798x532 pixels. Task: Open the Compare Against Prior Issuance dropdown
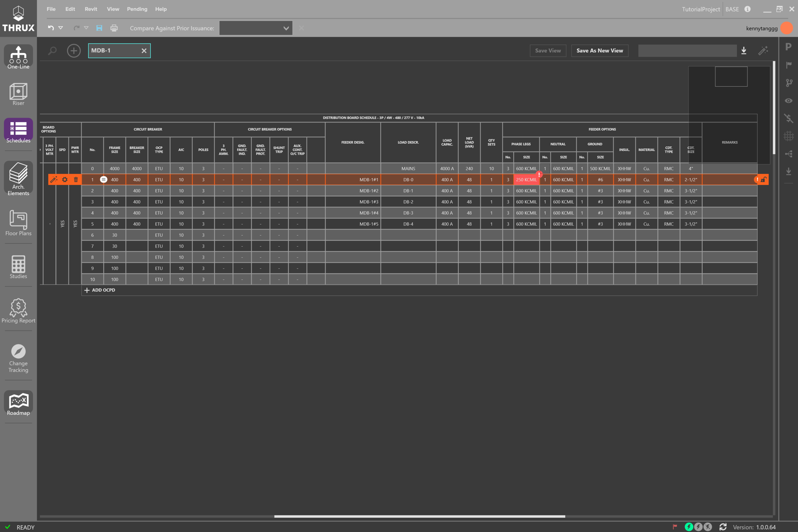pos(256,28)
